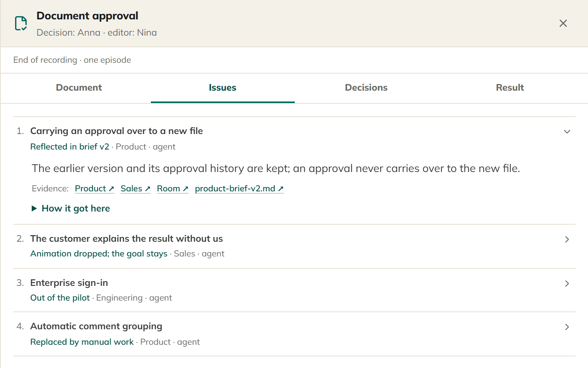Click the 'Enterprise sign-in' issue title

click(69, 283)
